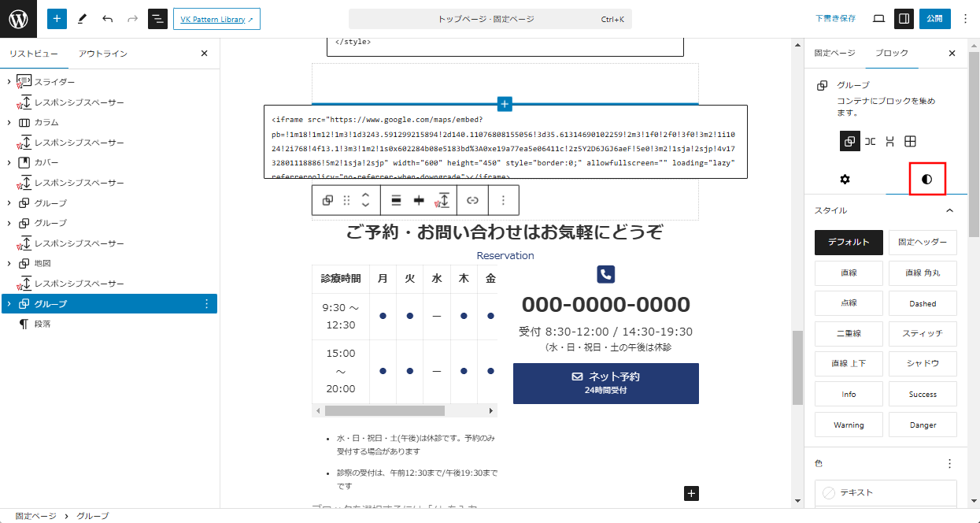980x523 pixels.
Task: Switch to the 固定ページ sidebar tab
Action: [834, 54]
